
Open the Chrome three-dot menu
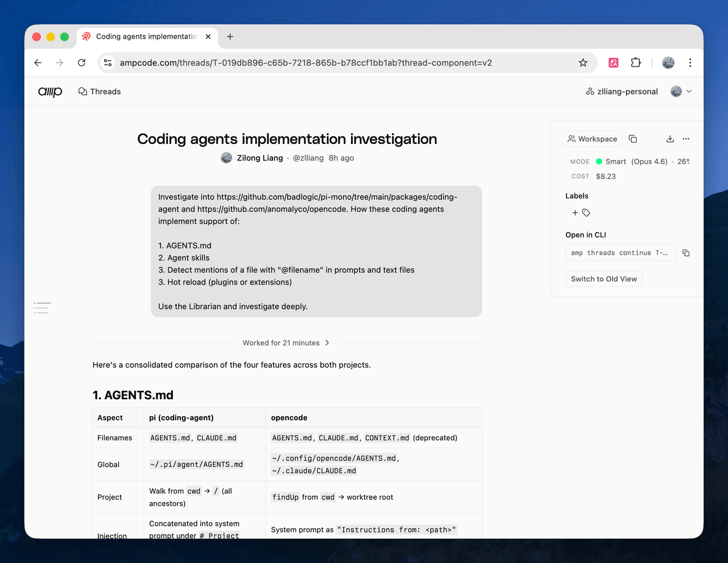click(x=690, y=63)
